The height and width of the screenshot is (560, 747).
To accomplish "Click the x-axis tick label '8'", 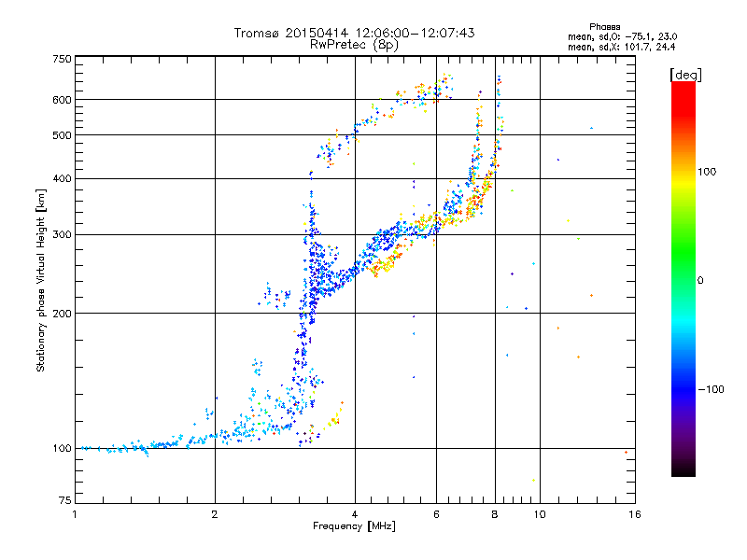I will point(495,514).
